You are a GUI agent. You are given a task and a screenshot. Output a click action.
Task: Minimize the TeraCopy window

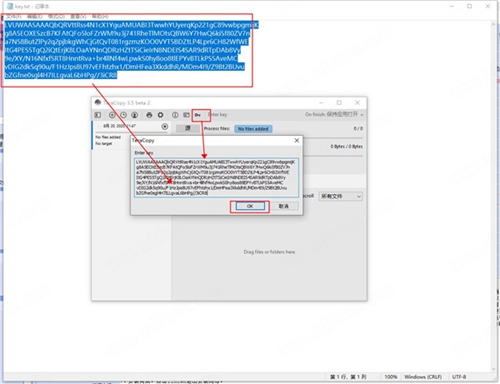pos(321,103)
